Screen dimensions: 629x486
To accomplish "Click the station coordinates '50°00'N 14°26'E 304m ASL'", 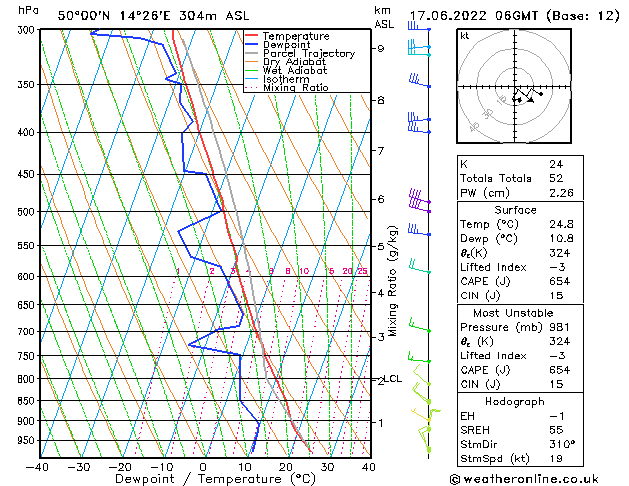I will tap(153, 16).
